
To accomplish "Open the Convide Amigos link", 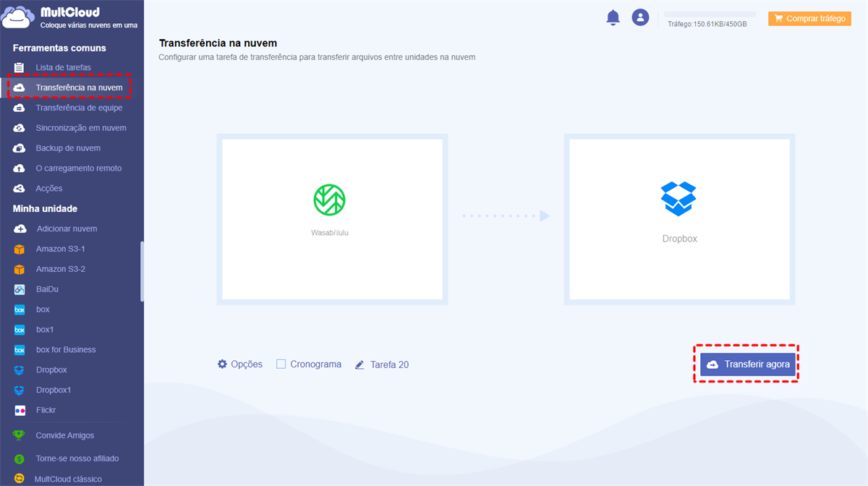I will 65,435.
